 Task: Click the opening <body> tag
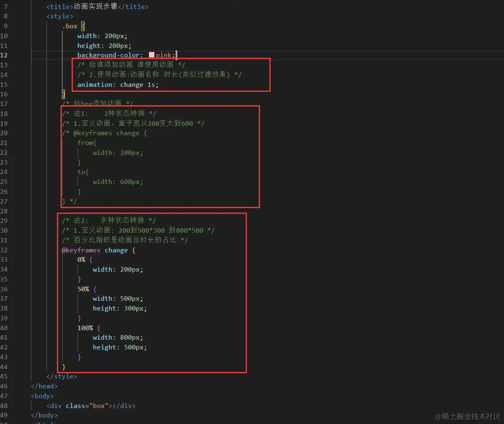coord(42,396)
